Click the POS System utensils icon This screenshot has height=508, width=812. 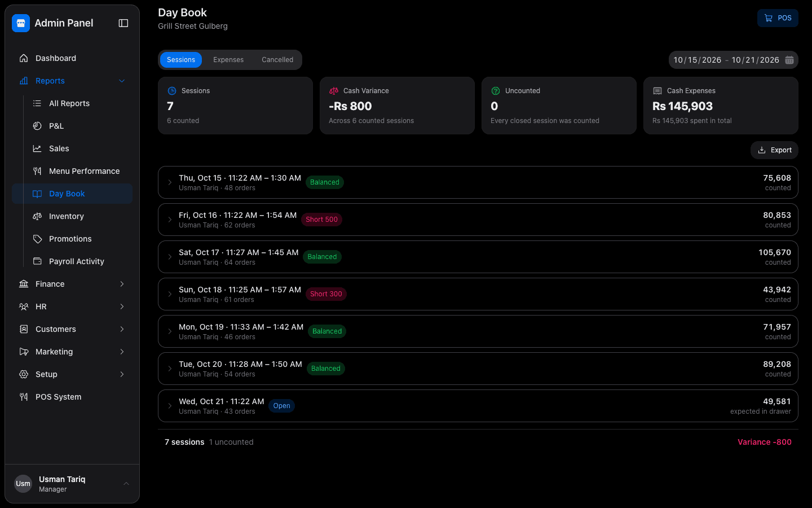click(x=24, y=397)
